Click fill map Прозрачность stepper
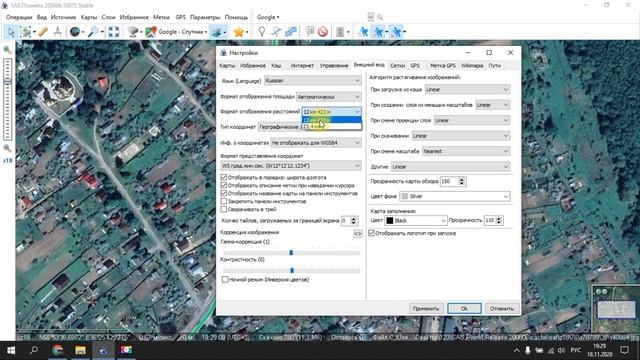 [498, 220]
